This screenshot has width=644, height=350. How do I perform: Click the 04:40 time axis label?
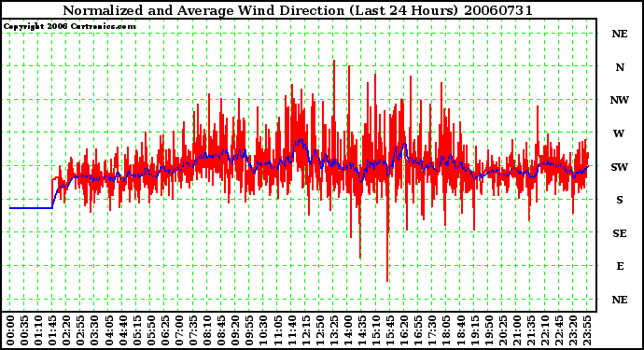point(122,330)
